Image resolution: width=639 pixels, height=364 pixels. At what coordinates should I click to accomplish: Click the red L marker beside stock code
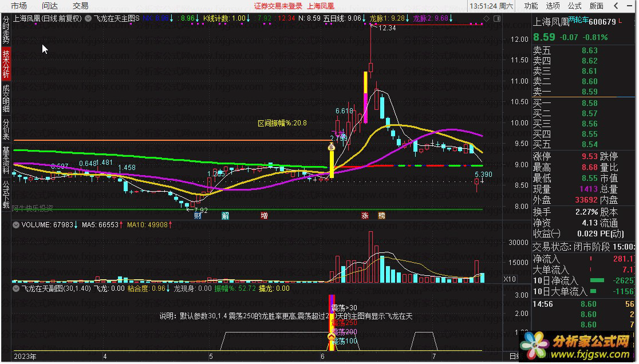point(620,21)
